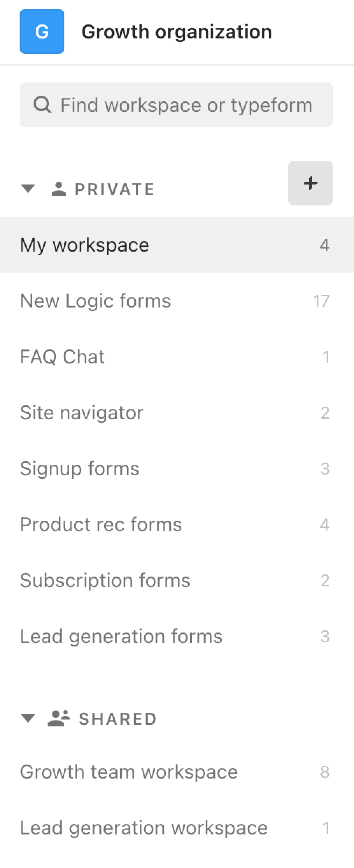The width and height of the screenshot is (354, 868).
Task: Click the magnifying glass search icon
Action: (42, 105)
